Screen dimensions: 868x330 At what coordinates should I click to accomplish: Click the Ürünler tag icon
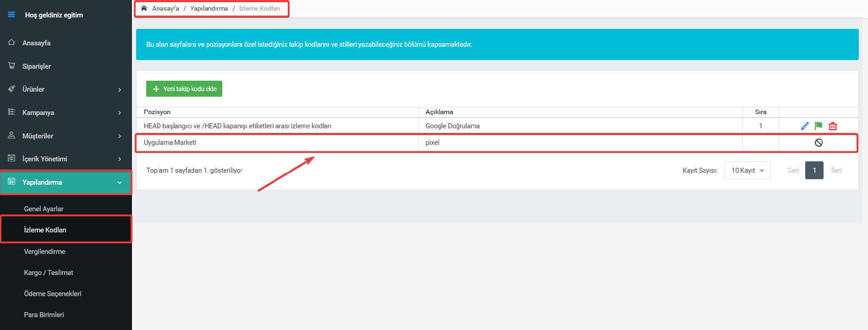coord(11,88)
